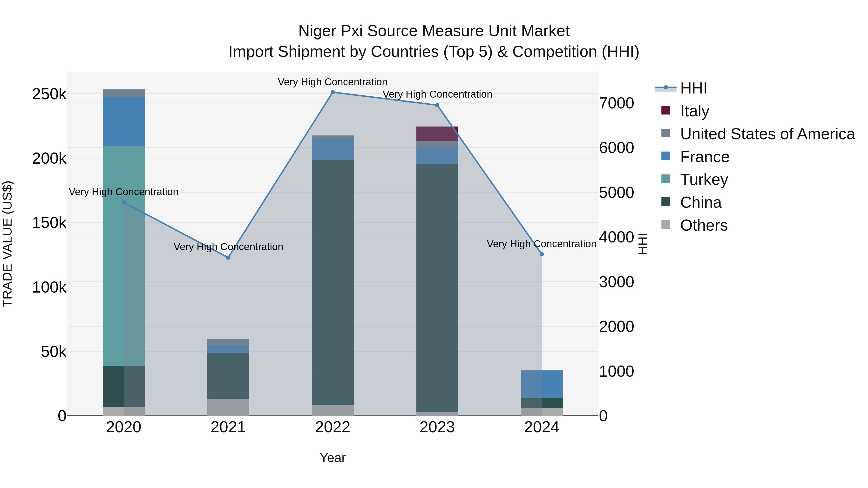868x488 pixels.
Task: Toggle the HHI legend entry
Action: point(680,88)
